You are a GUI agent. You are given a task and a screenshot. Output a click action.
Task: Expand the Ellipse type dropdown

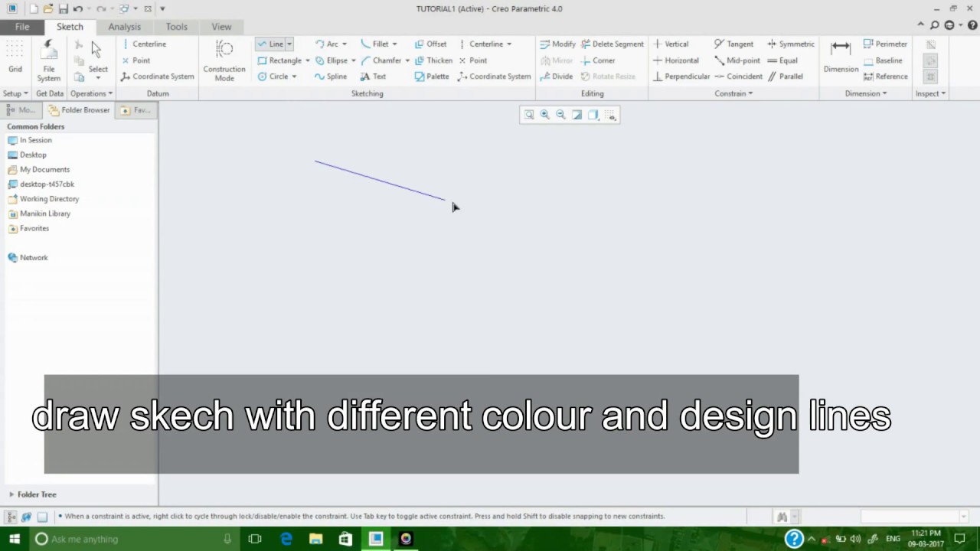(353, 60)
